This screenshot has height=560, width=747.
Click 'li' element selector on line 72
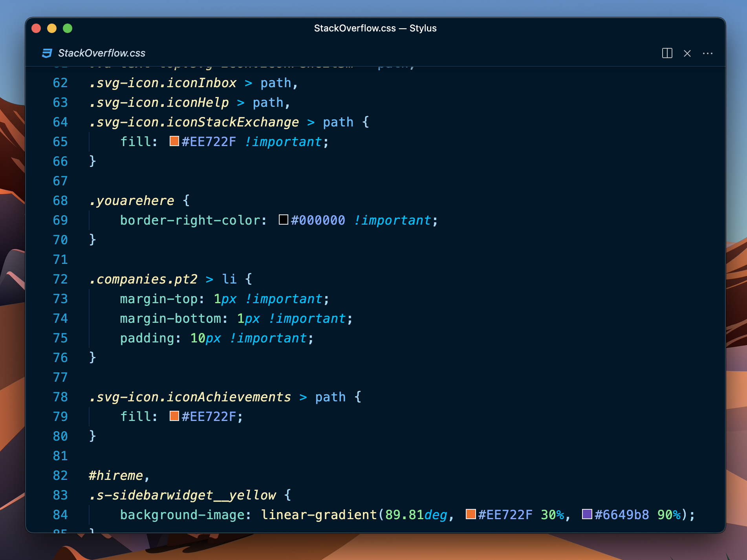tap(229, 279)
